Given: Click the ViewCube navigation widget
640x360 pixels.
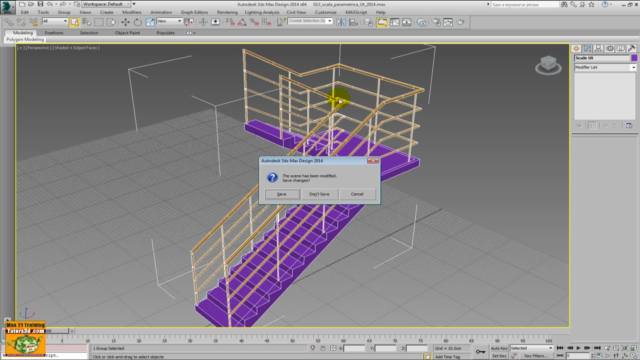Looking at the screenshot, I should (548, 65).
